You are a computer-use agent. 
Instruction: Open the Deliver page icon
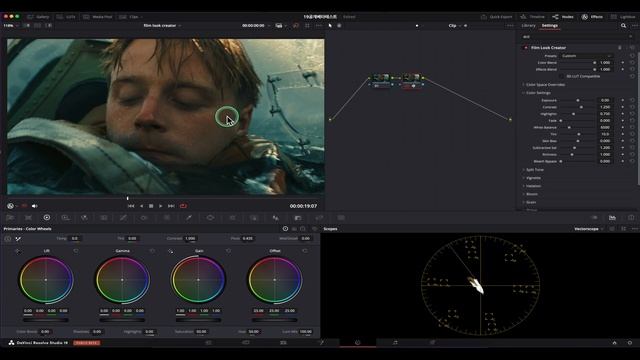coord(433,343)
